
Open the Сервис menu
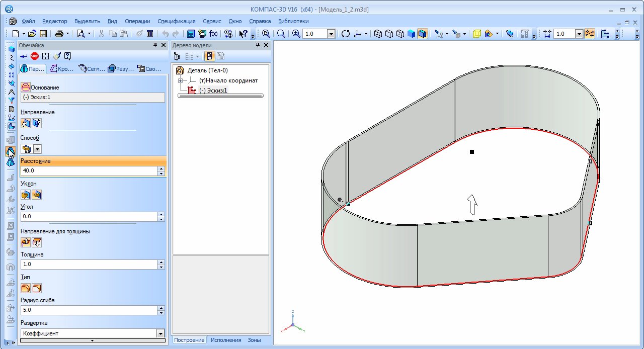(212, 21)
